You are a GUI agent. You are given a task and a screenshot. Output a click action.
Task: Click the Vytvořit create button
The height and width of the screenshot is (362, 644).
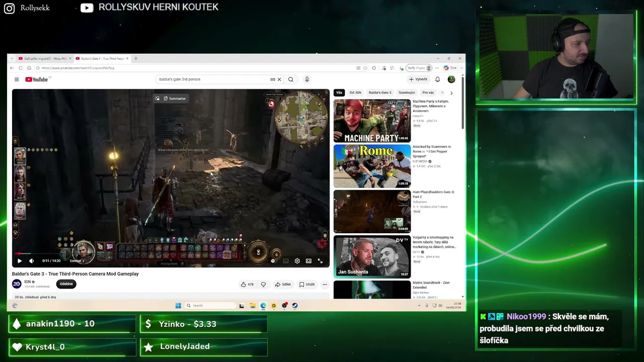coord(418,79)
